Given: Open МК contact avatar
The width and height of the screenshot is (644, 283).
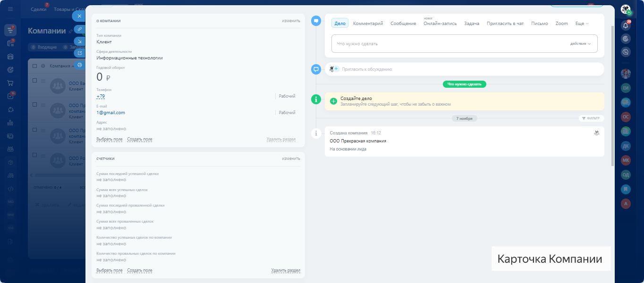Looking at the screenshot, I should point(626,160).
